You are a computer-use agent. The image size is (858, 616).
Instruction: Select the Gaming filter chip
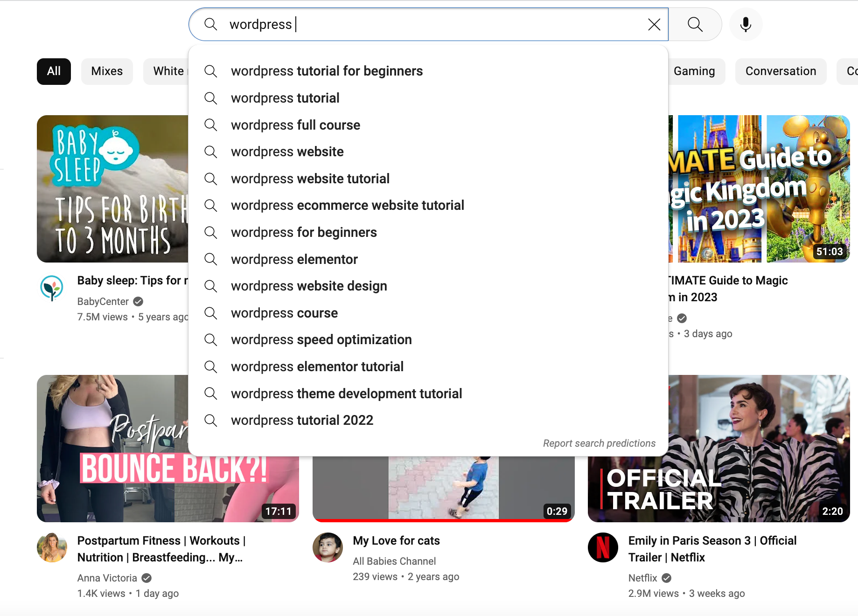click(x=694, y=71)
